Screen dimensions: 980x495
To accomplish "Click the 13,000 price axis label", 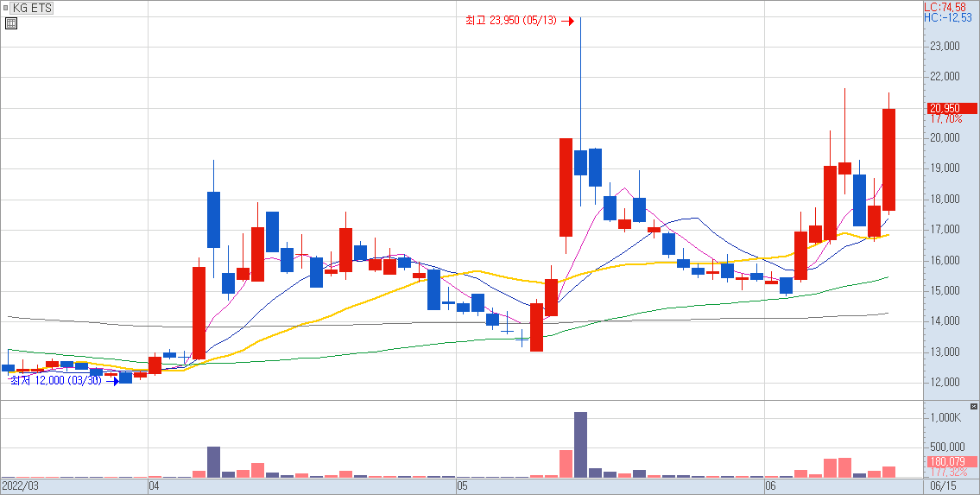I will 945,352.
